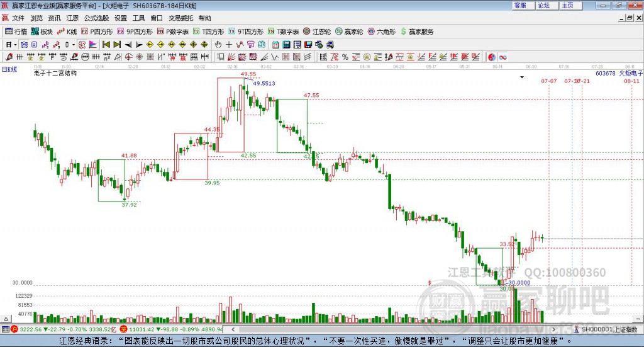Open the T四方形 tool
The width and height of the screenshot is (644, 347).
coord(209,31)
